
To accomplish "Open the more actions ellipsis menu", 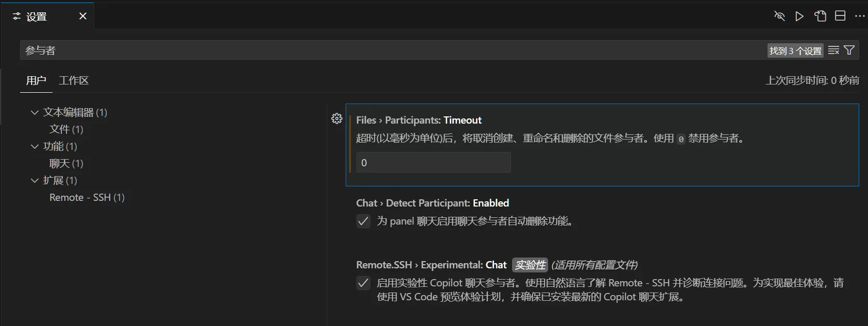I will point(860,16).
